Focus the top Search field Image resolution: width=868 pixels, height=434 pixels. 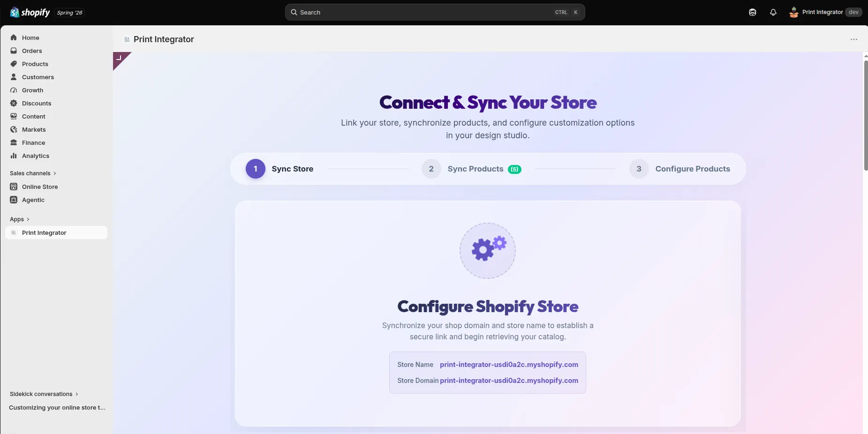click(435, 12)
